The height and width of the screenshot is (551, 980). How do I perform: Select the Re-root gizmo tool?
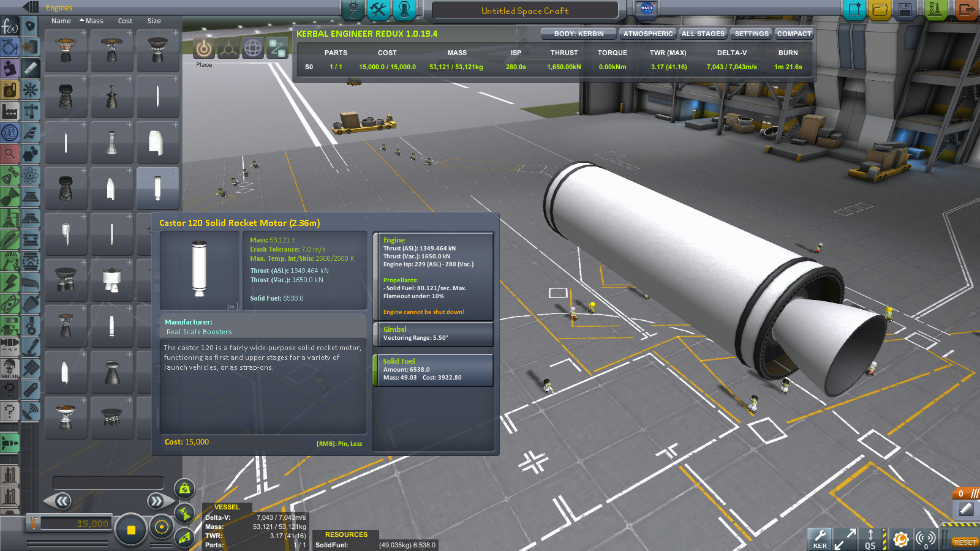point(277,48)
